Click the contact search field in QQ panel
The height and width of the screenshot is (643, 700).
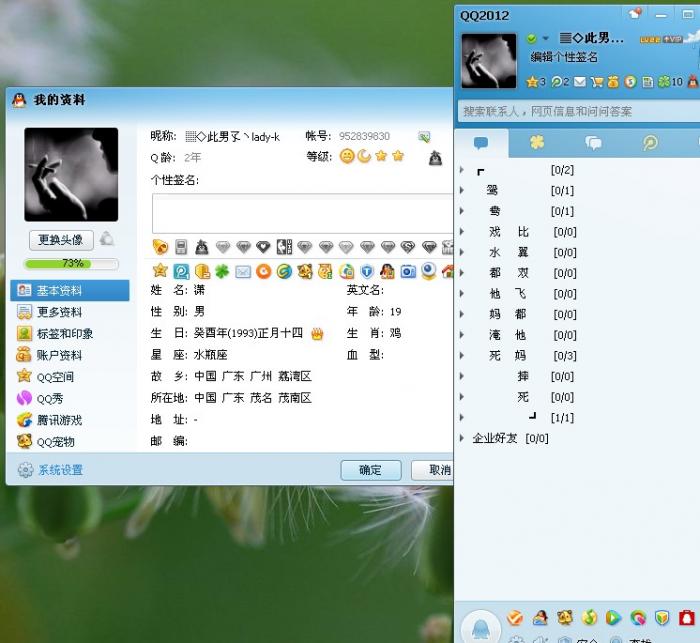tap(579, 111)
